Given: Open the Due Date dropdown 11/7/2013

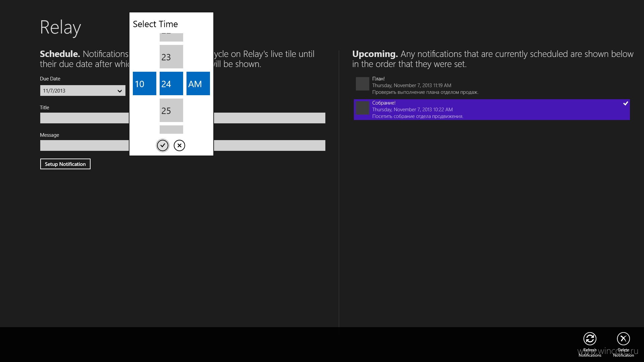Looking at the screenshot, I should coord(83,90).
